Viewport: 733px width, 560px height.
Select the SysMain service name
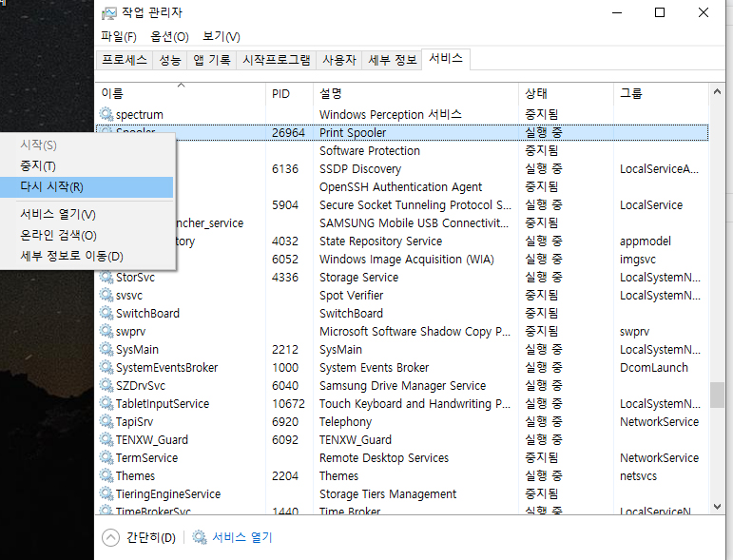137,350
